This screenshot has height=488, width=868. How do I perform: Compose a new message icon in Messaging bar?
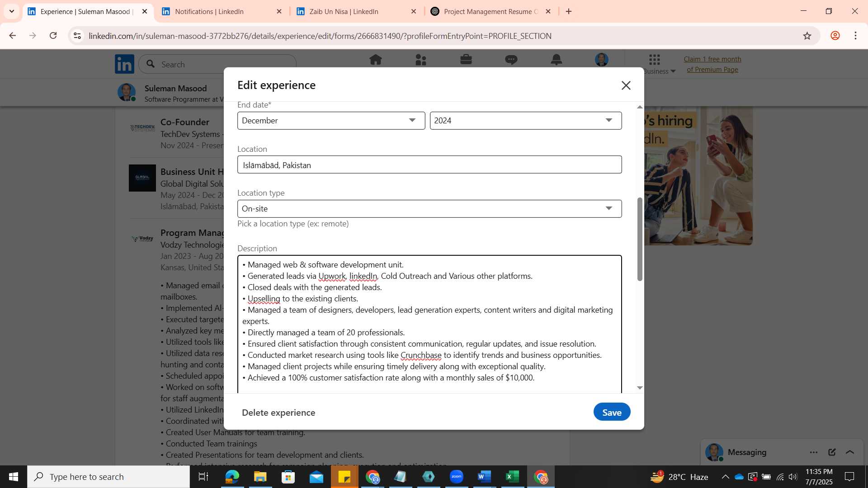click(832, 452)
